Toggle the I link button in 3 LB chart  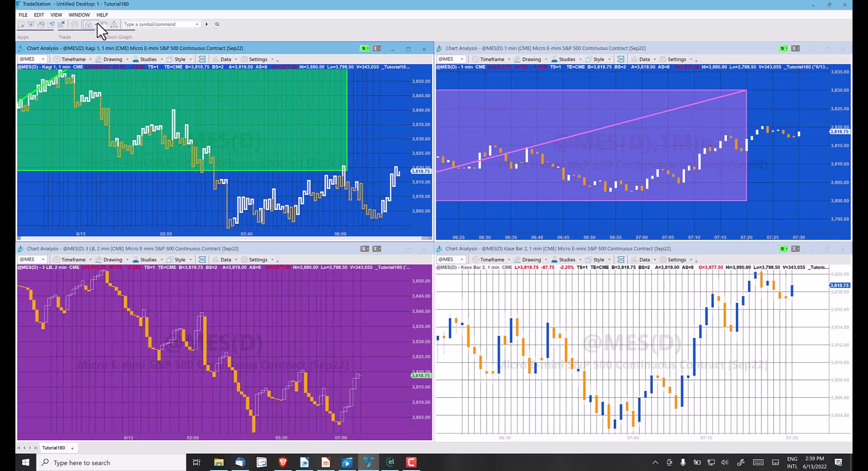point(376,249)
